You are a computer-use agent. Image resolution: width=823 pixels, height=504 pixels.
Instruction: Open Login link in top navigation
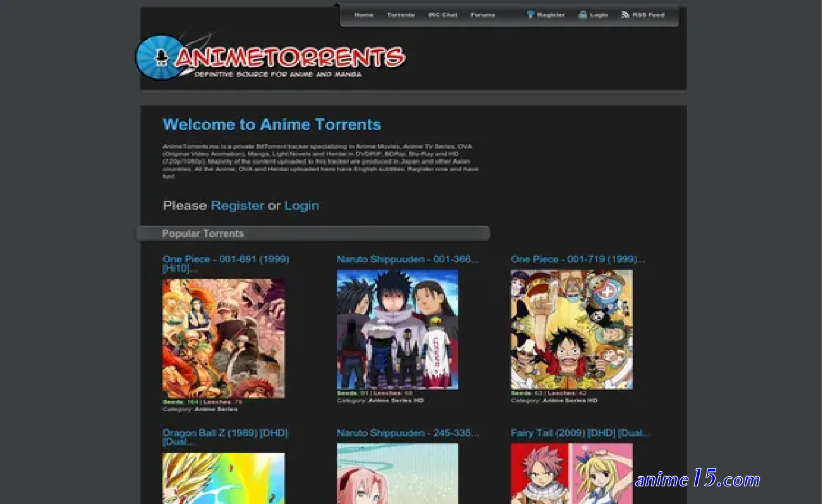pyautogui.click(x=599, y=15)
